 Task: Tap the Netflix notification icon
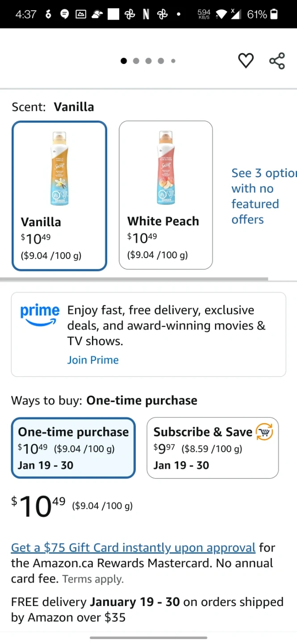146,14
